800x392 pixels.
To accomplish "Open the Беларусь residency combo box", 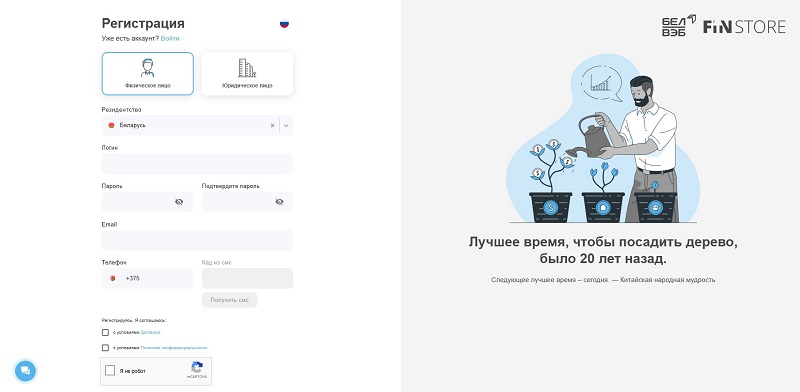I will pos(197,125).
